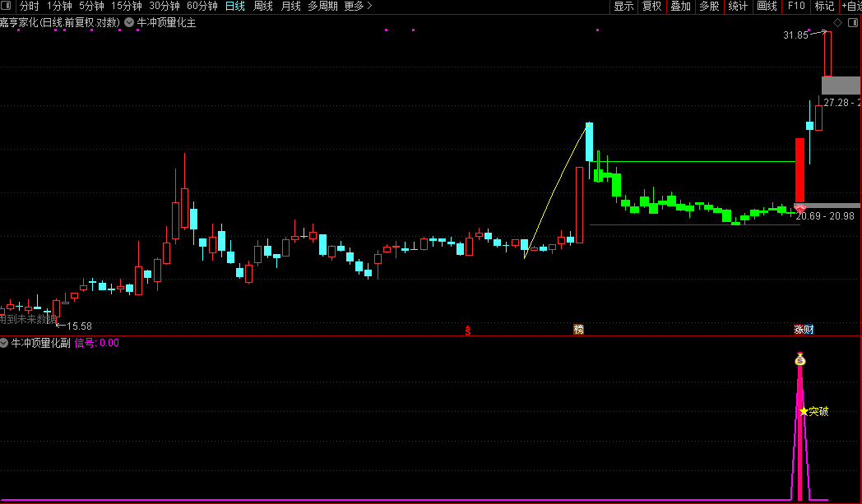Click the 叠加 overlay button
This screenshot has height=504, width=862.
coord(680,6)
